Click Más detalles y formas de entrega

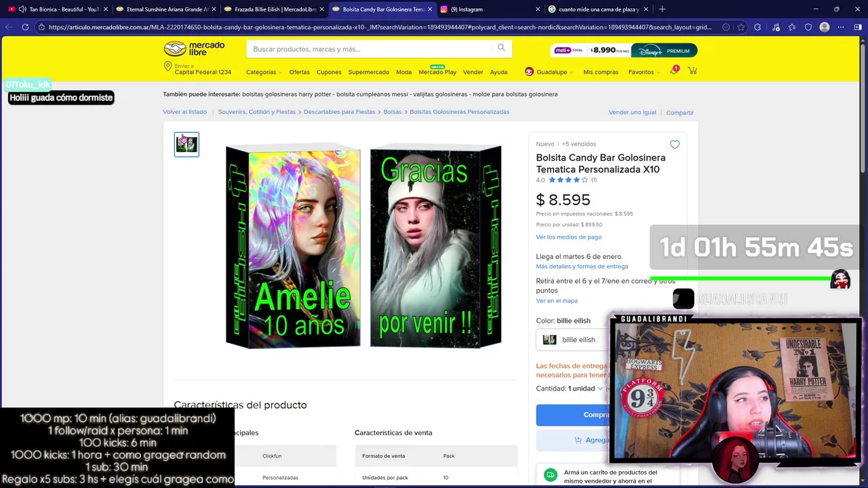pos(582,266)
